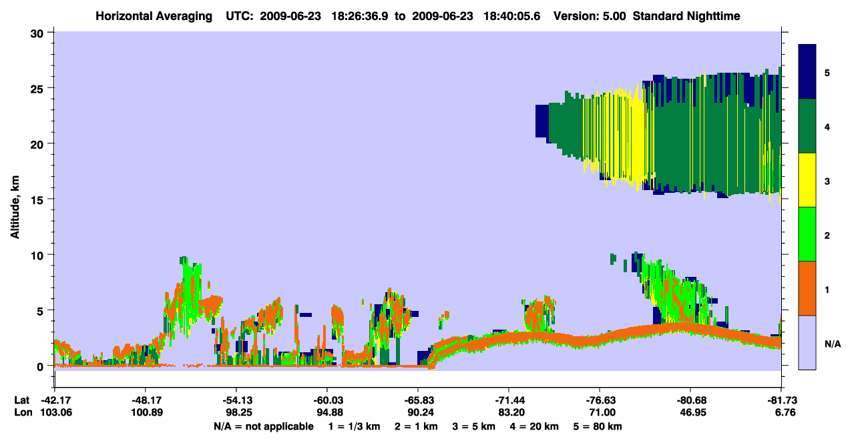
Task: Click the orange colorbar segment labeled 1
Action: 807,288
